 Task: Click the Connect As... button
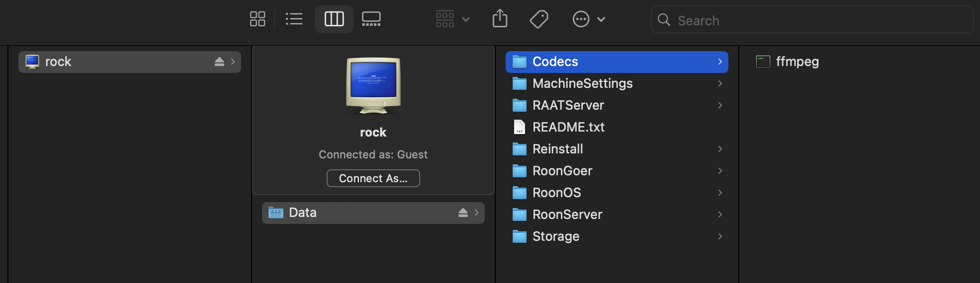click(373, 178)
